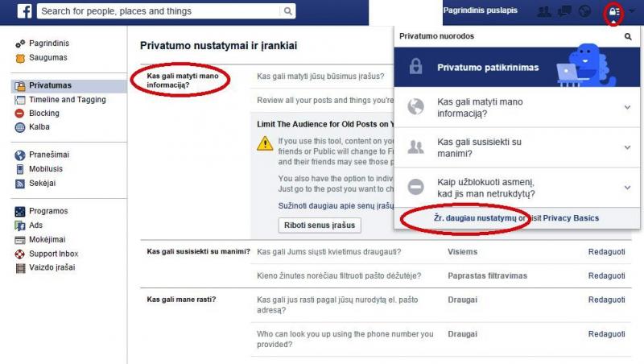Image resolution: width=644 pixels, height=364 pixels.
Task: Open Timeline and Tagging settings
Action: pos(68,99)
